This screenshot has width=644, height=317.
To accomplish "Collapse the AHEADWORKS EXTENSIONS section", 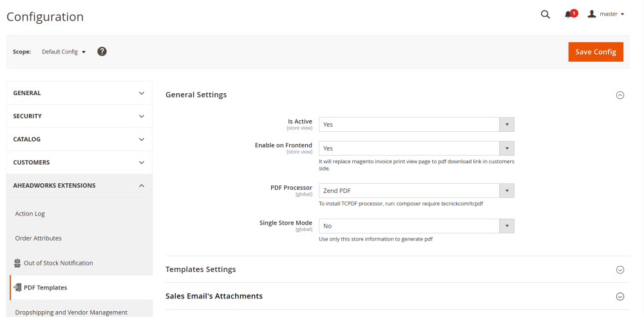I will click(79, 185).
